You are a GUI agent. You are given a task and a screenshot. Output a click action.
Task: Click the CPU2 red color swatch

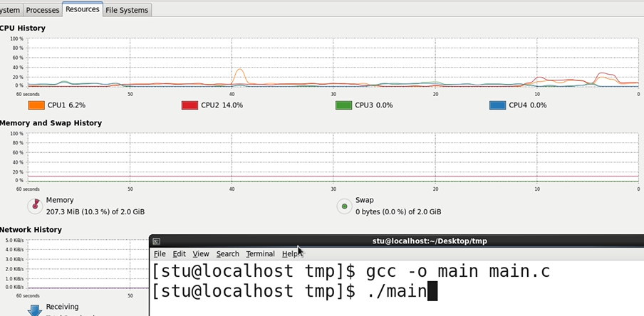click(x=189, y=105)
